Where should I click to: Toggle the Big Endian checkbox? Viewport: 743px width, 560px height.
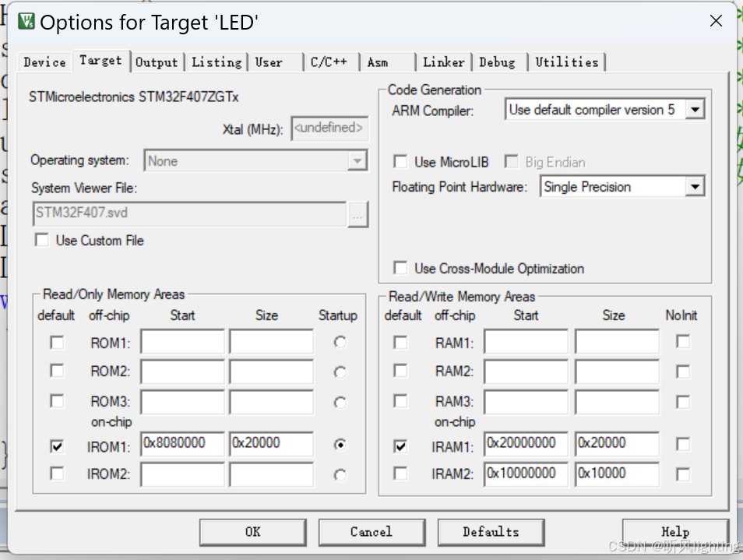tap(511, 162)
